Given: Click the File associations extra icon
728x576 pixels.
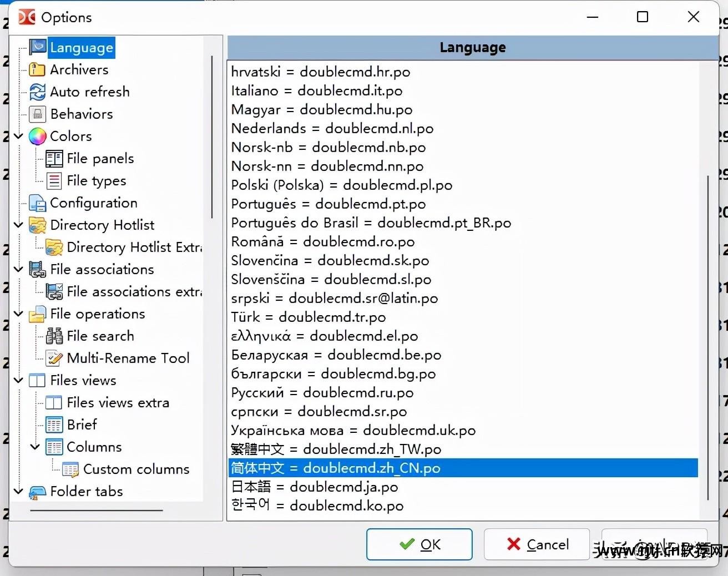Looking at the screenshot, I should click(x=54, y=291).
